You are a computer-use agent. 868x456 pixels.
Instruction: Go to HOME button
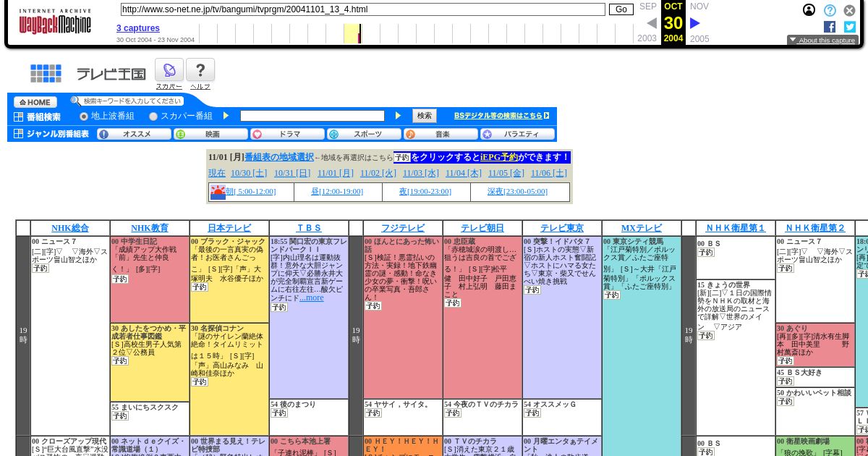click(35, 102)
